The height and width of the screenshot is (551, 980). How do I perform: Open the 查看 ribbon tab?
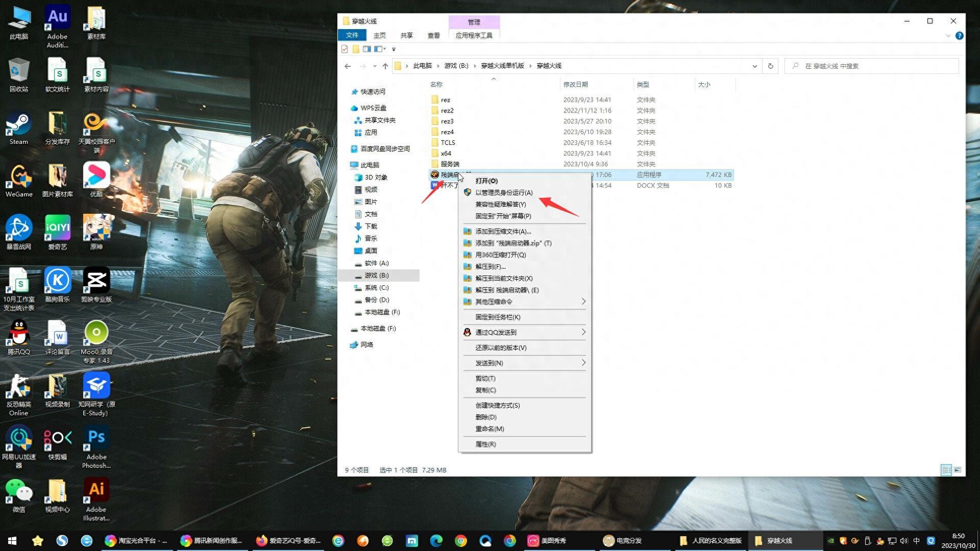(x=433, y=35)
